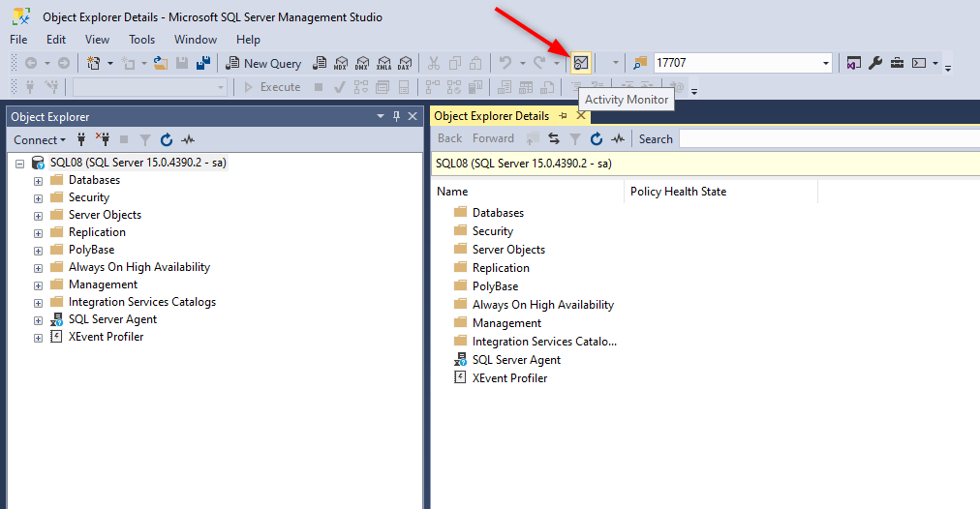This screenshot has height=509, width=980.
Task: Select Integration Services Catalogs in the tree
Action: tap(142, 302)
